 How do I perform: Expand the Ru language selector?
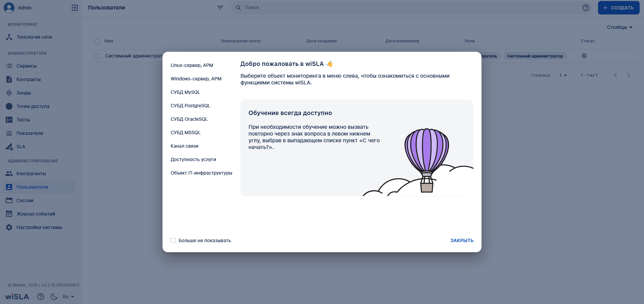[x=68, y=297]
